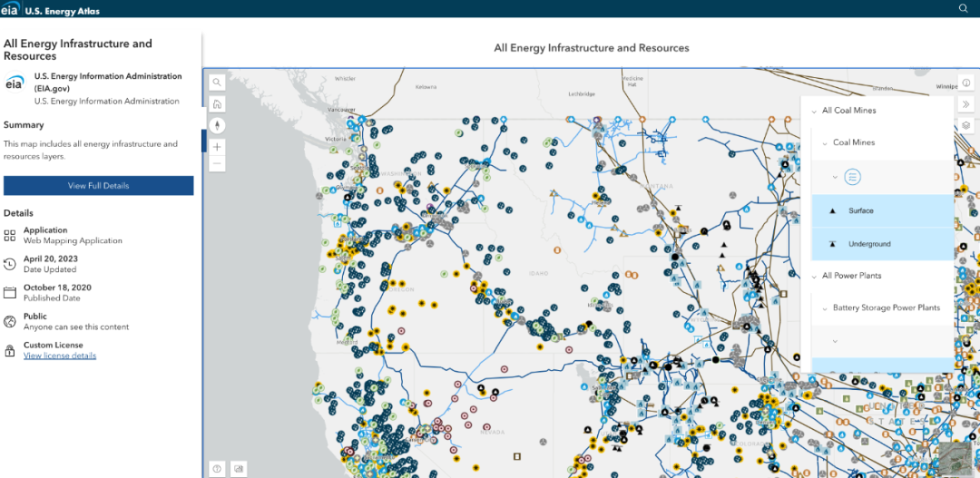Image resolution: width=980 pixels, height=478 pixels.
Task: Click the compass orientation button
Action: click(x=217, y=125)
